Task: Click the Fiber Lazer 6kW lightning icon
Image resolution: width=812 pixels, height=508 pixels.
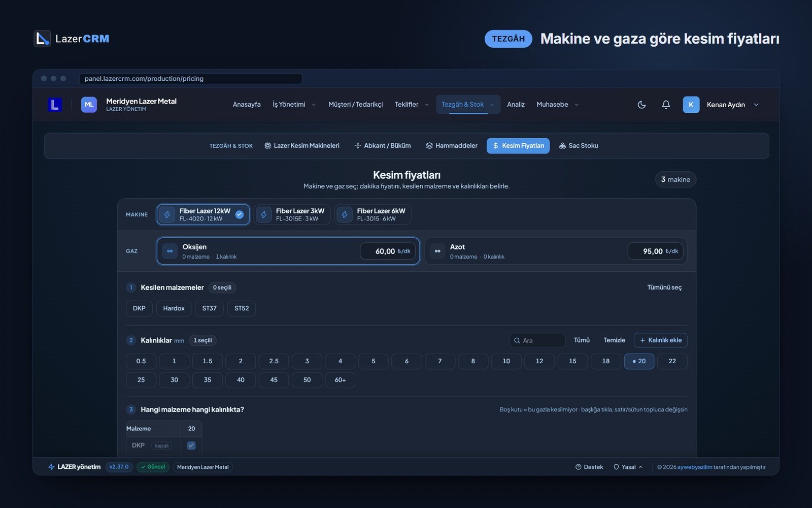Action: (x=345, y=215)
